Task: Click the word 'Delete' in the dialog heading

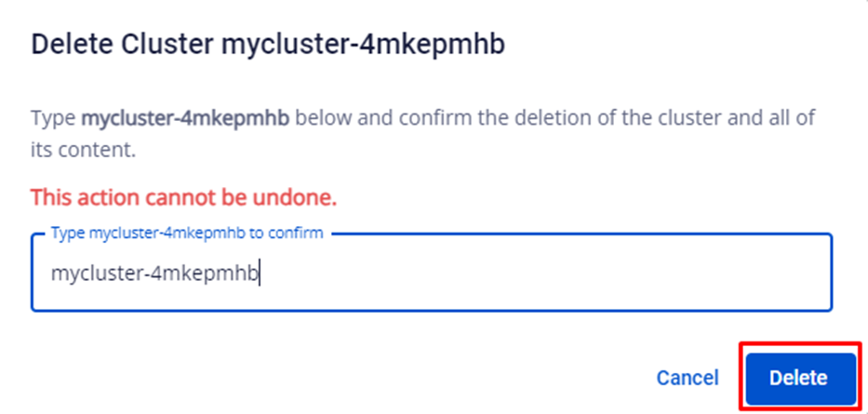Action: pos(63,44)
